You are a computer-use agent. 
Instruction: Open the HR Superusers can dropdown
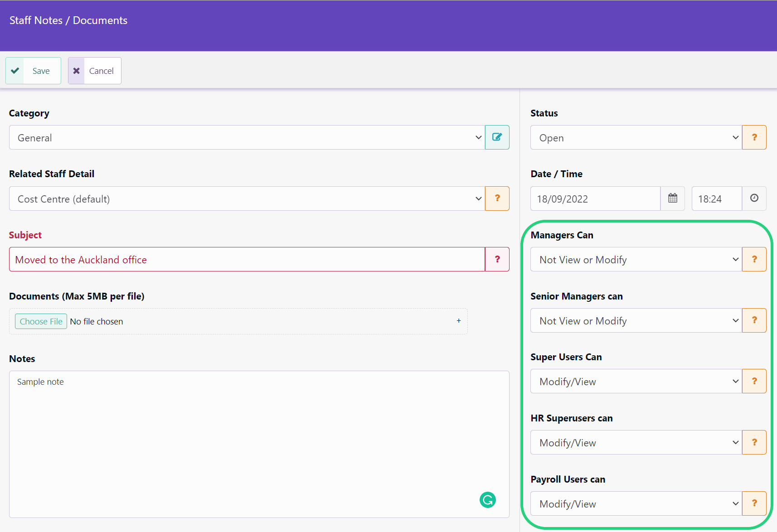(636, 442)
